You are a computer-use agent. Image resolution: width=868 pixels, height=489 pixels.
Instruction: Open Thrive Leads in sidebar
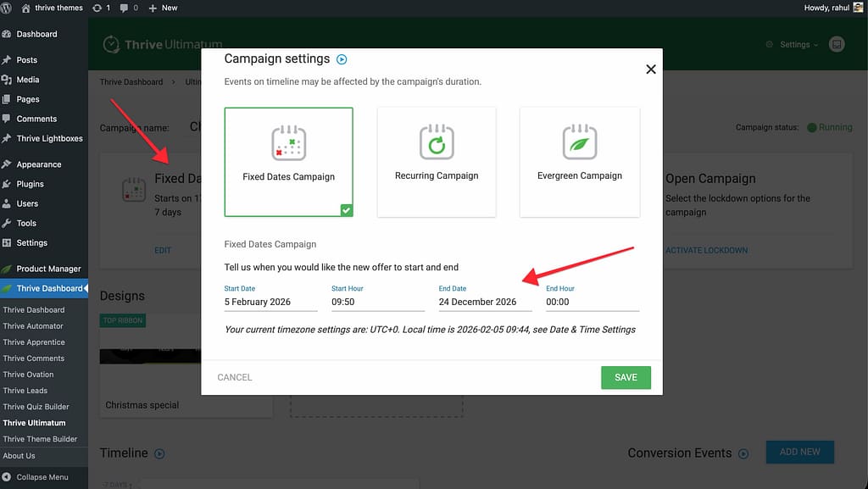point(25,391)
